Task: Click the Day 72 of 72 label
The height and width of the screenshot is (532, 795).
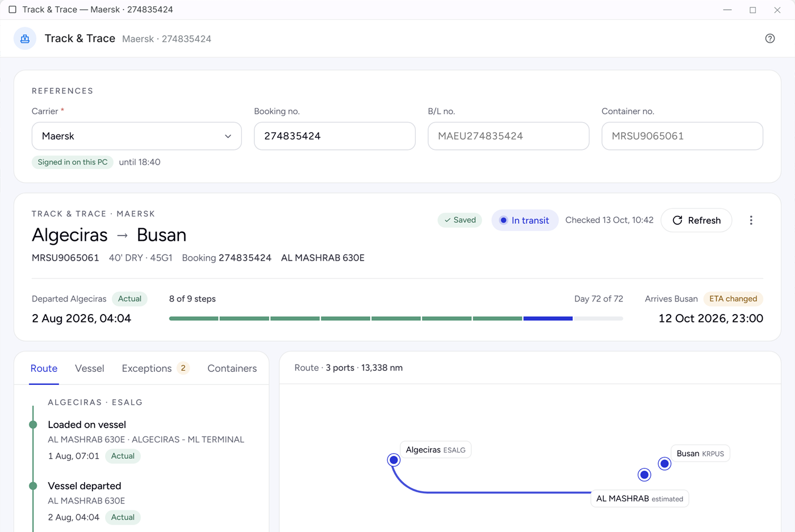Action: coord(599,299)
